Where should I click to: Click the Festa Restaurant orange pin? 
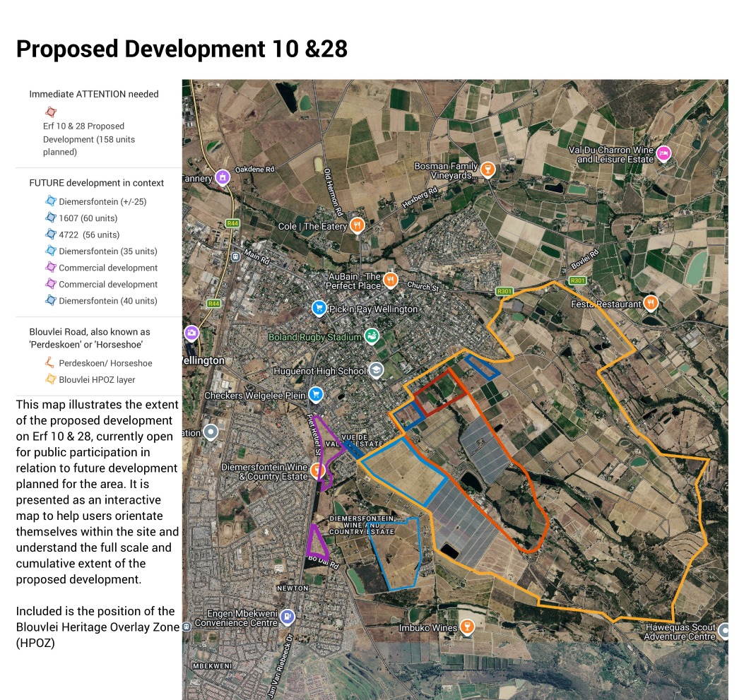point(651,302)
